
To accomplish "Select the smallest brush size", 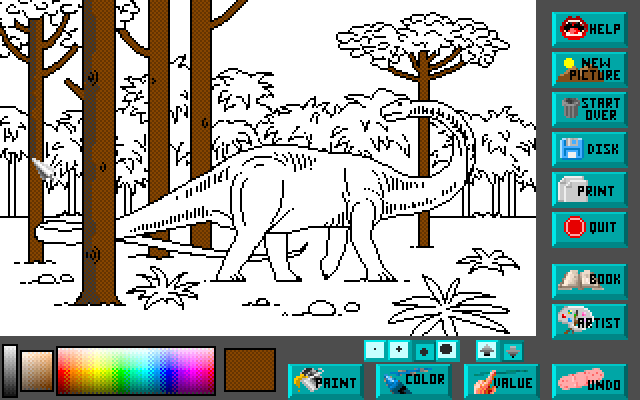I will pos(374,350).
